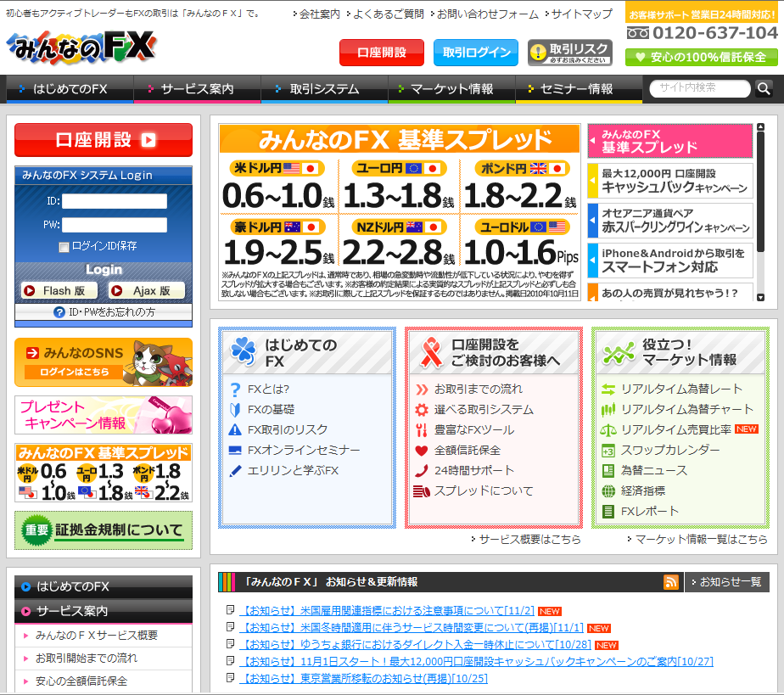Open the プレゼントキャンペーン情報 banner

[104, 415]
